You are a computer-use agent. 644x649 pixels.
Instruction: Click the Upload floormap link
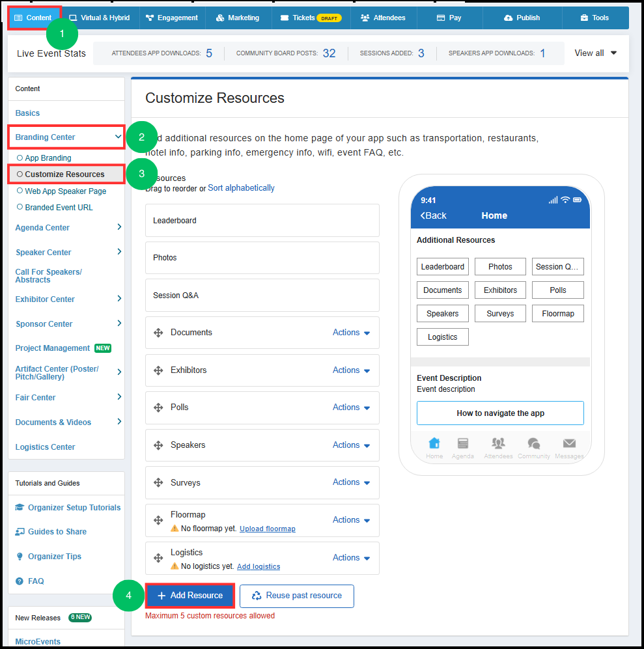point(268,529)
